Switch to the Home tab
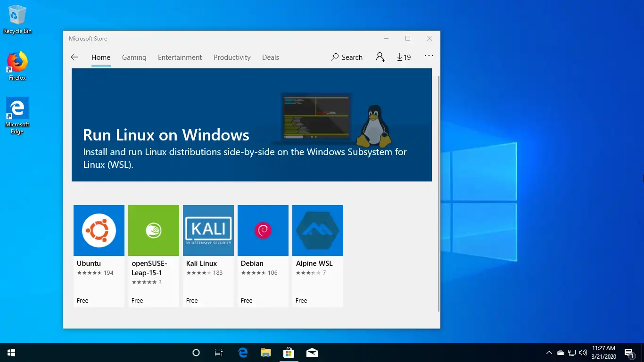 coord(101,57)
